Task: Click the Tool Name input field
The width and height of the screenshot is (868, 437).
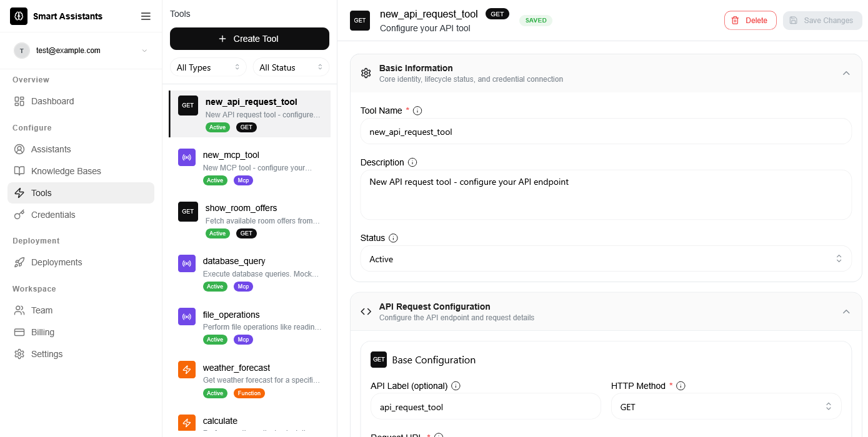Action: [x=606, y=132]
